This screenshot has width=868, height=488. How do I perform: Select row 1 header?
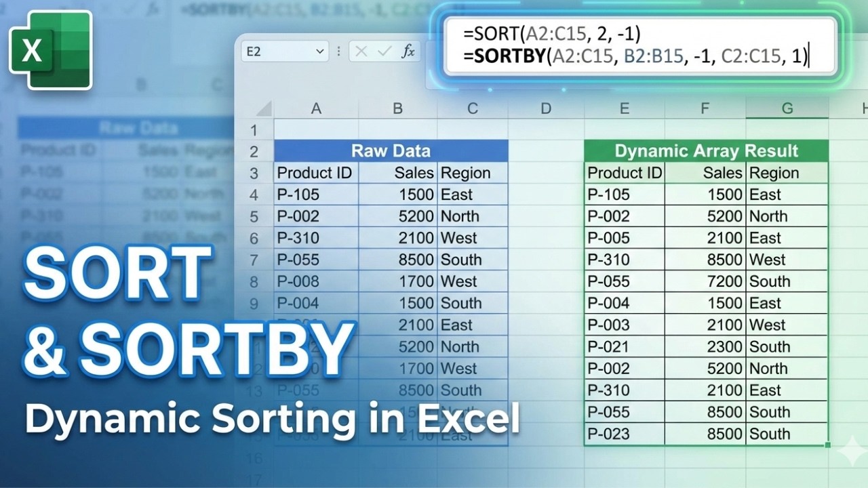pos(254,129)
